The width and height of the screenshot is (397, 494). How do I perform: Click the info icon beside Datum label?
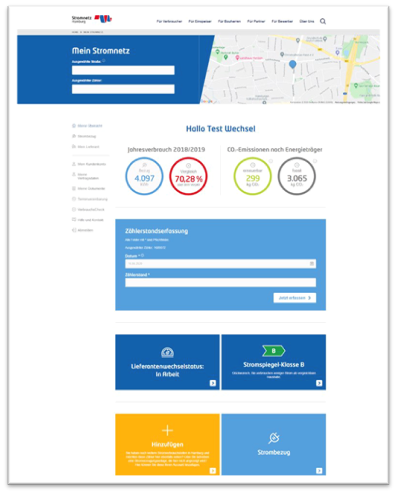142,256
